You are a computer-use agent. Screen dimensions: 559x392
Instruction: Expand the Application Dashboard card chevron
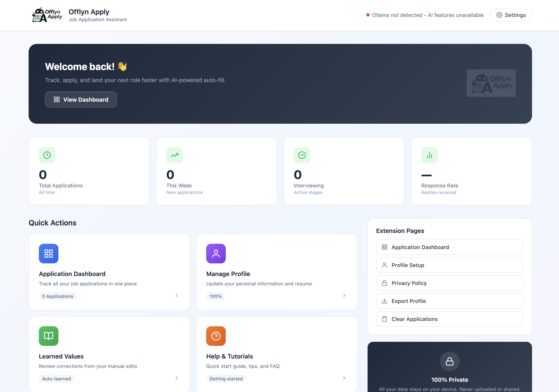coord(177,296)
